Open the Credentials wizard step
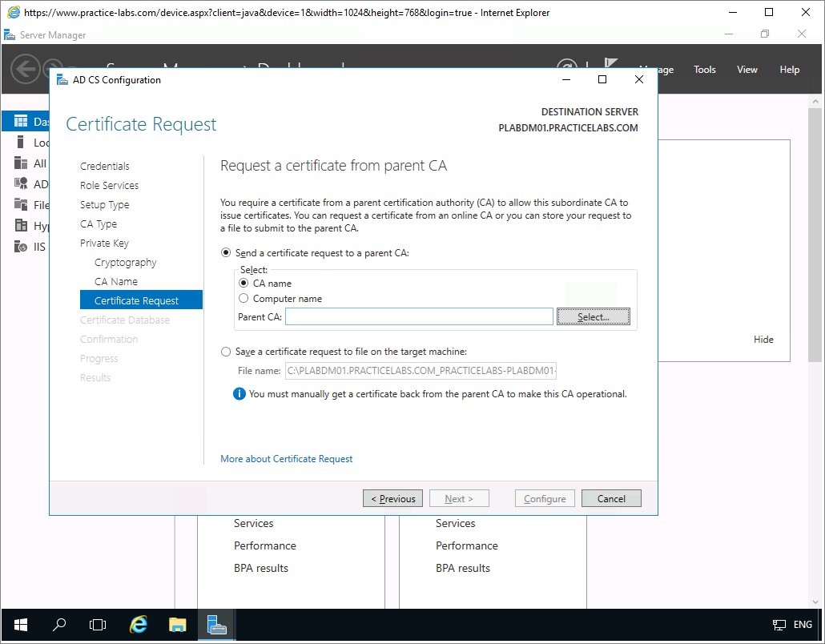 point(104,167)
